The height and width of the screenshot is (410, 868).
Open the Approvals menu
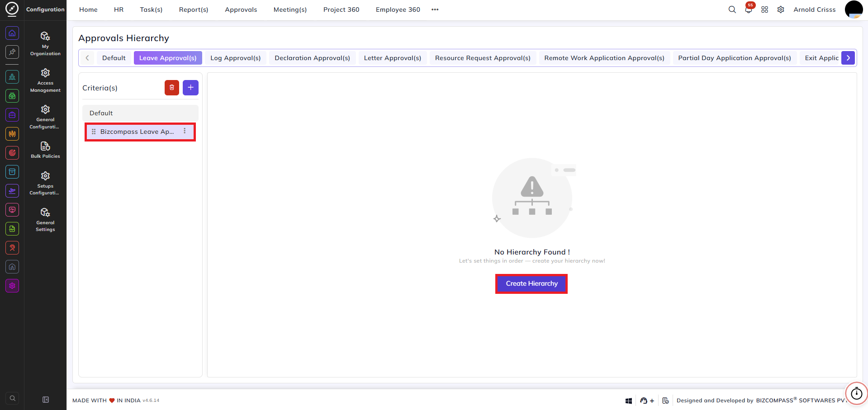click(x=241, y=9)
